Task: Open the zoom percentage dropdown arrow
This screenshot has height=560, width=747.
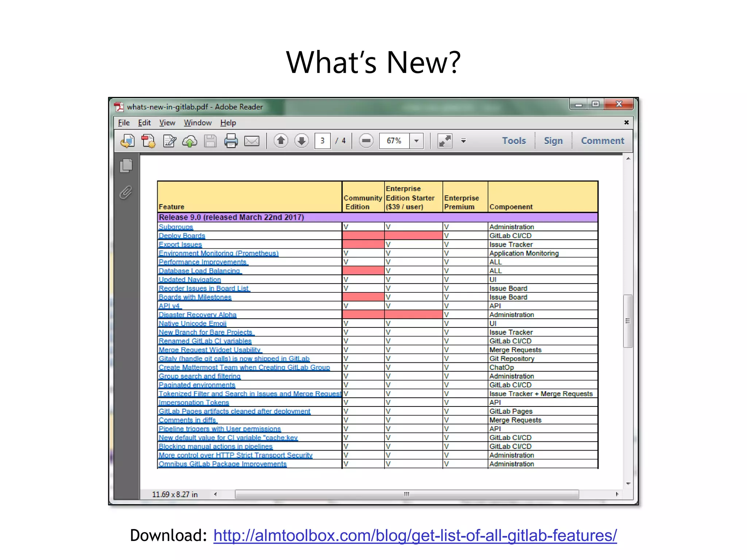Action: tap(416, 141)
